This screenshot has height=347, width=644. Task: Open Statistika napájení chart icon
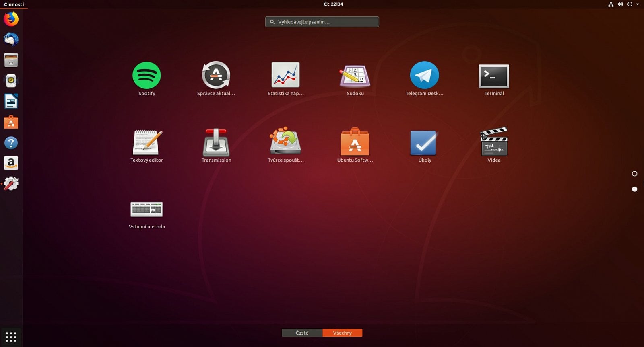tap(285, 75)
